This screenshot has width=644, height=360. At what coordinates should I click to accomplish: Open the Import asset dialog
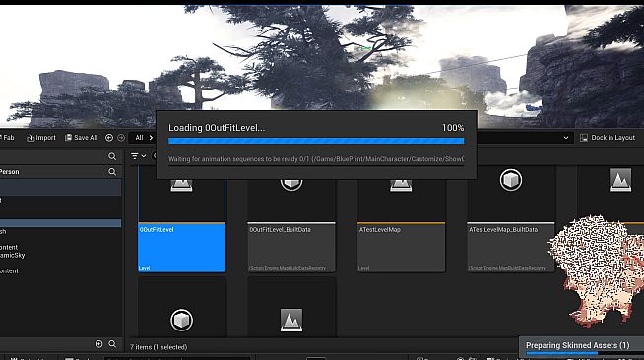(41, 138)
